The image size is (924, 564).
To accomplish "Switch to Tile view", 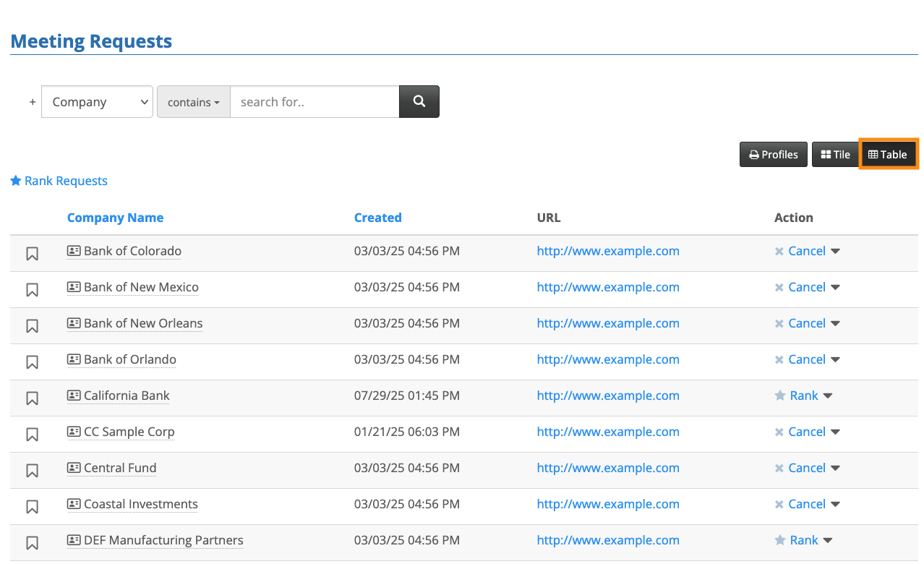I will 835,155.
